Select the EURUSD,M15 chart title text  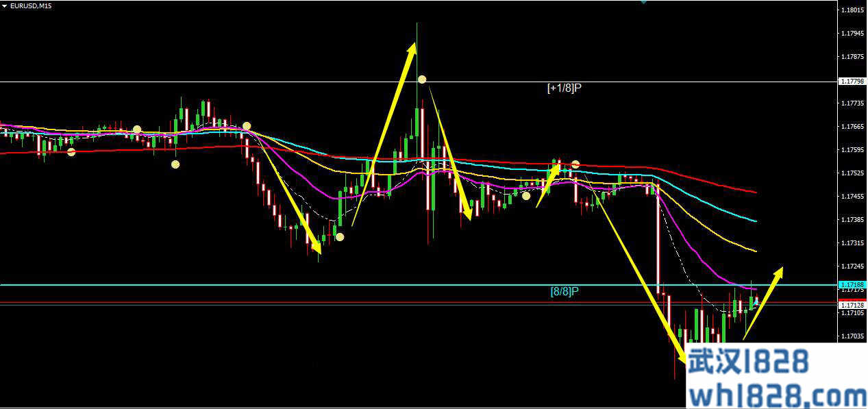pyautogui.click(x=31, y=5)
